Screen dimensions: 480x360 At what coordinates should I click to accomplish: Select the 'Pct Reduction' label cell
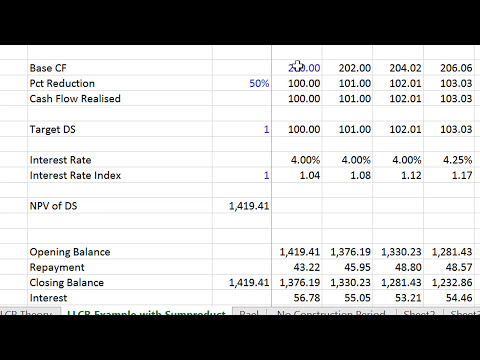(120, 83)
